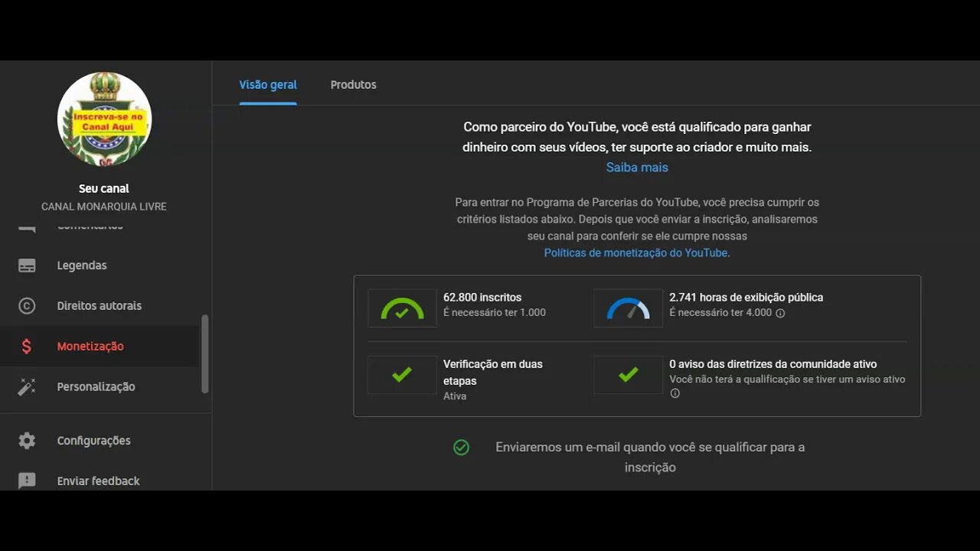Image resolution: width=980 pixels, height=551 pixels.
Task: Switch to the Produtos tab
Action: [353, 85]
